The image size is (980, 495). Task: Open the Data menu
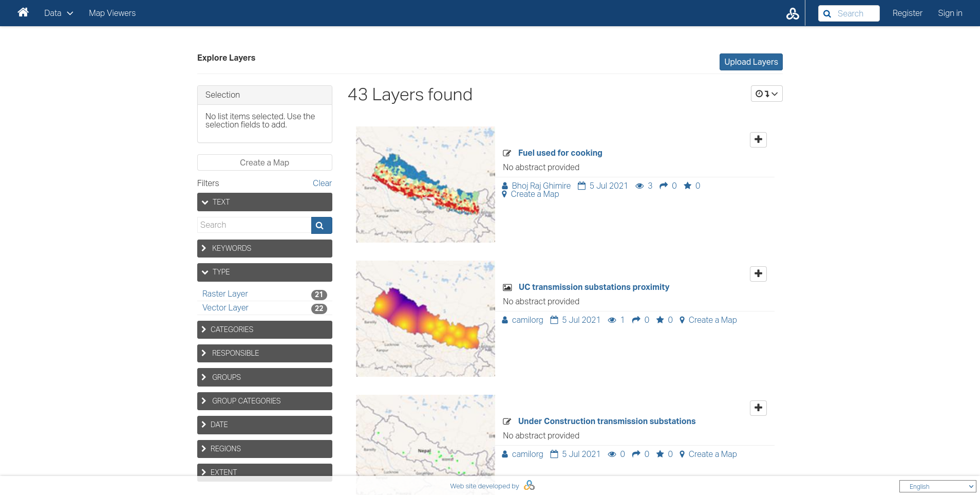[59, 13]
